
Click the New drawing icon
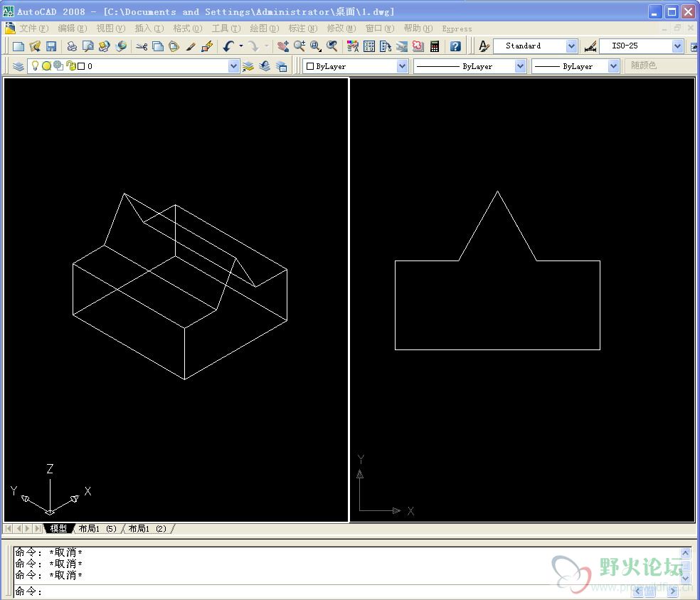(x=18, y=46)
